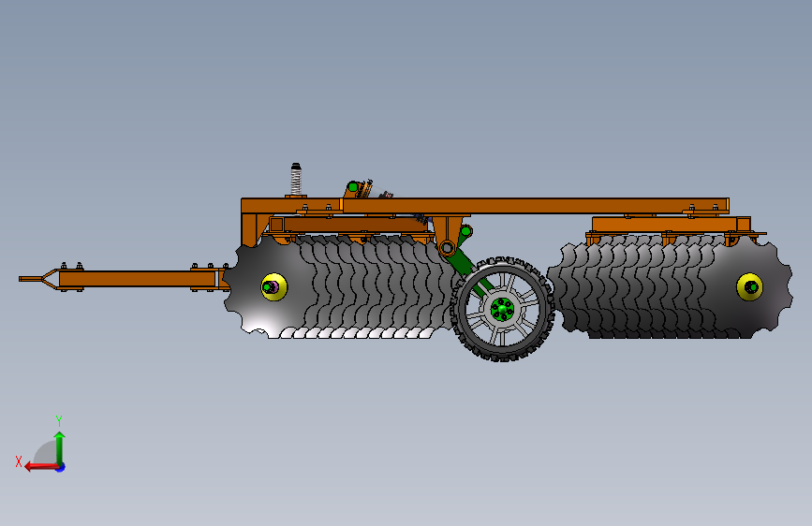The height and width of the screenshot is (526, 812).
Task: Click the blue Z axis ball of the triad
Action: coord(61,467)
